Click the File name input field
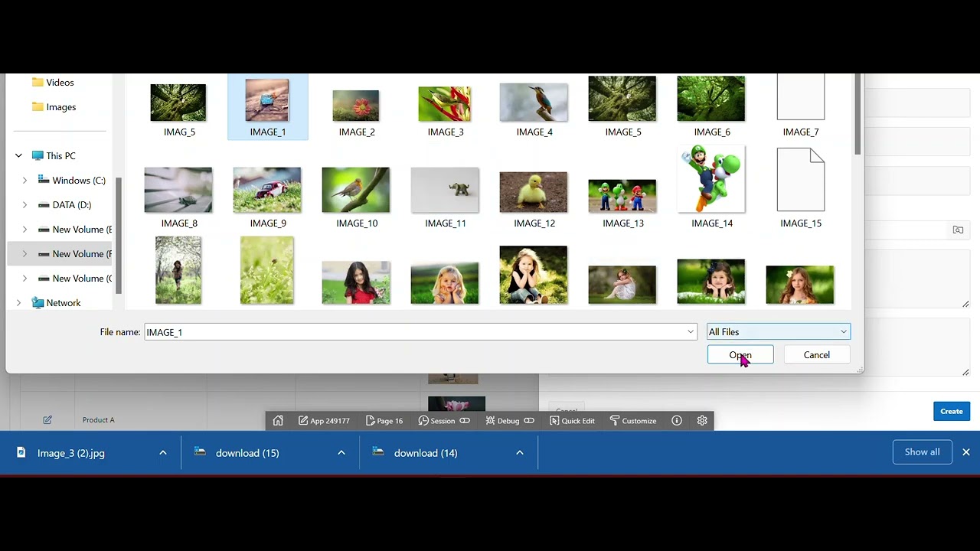The width and height of the screenshot is (980, 551). (414, 332)
